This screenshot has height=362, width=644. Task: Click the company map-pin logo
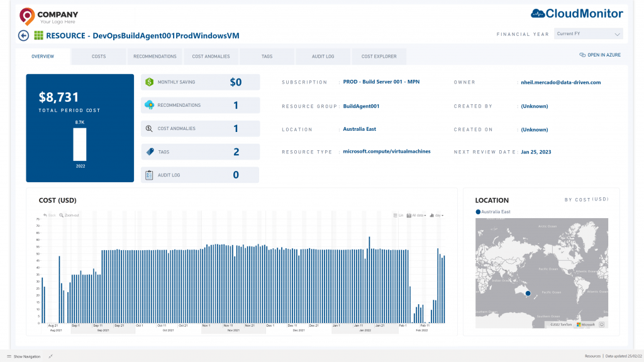26,16
